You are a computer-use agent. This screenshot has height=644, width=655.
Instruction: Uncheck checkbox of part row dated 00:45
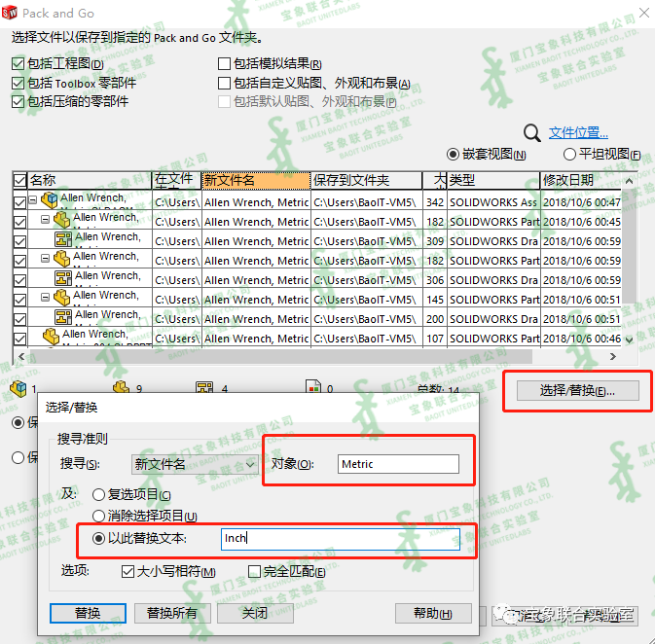19,222
